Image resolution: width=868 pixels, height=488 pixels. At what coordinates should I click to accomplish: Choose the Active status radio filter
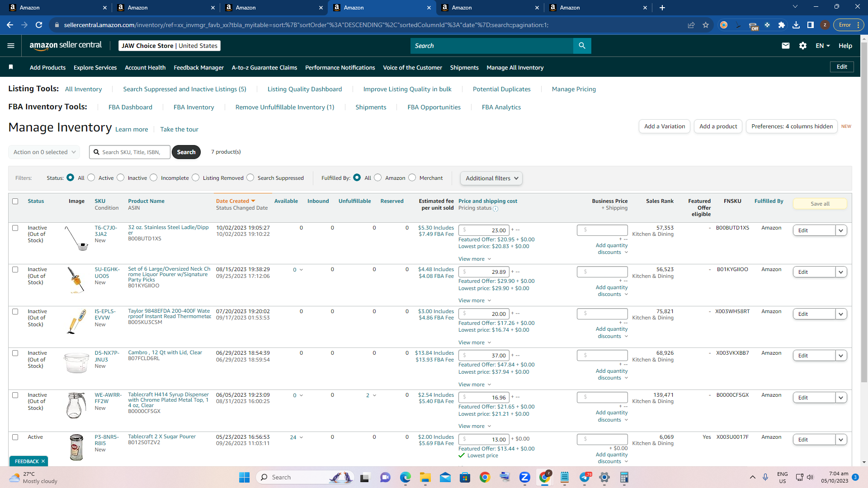pos(91,178)
